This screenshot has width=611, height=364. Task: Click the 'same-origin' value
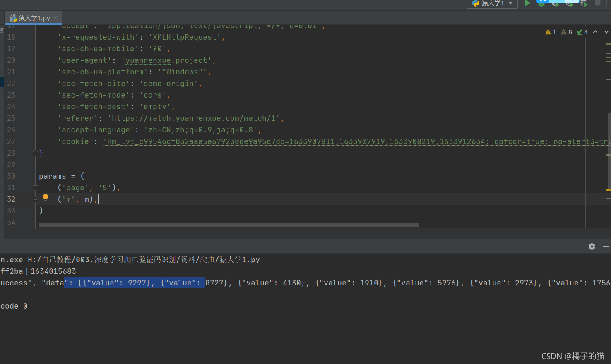(168, 84)
